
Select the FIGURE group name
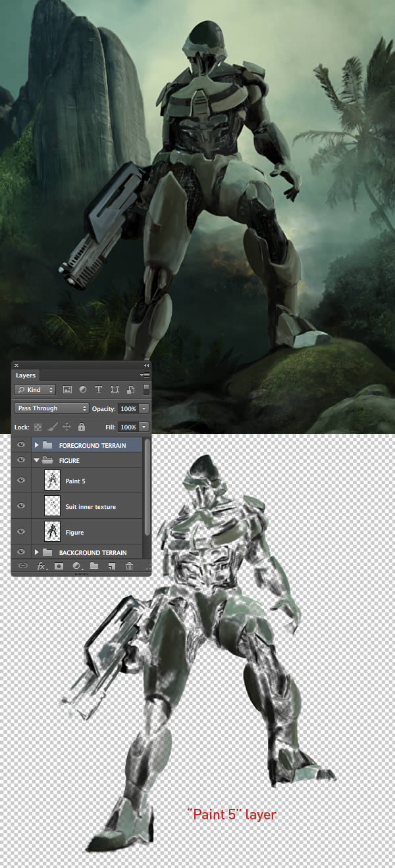69,460
